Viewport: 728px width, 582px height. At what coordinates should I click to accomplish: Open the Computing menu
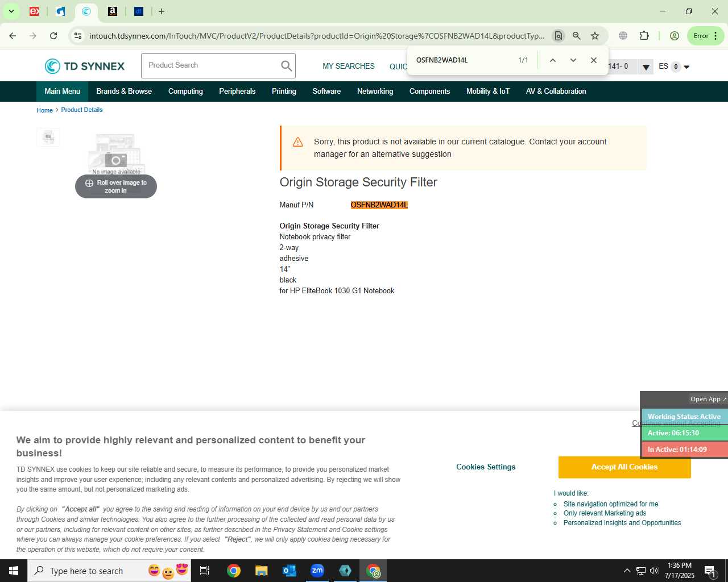coord(185,92)
